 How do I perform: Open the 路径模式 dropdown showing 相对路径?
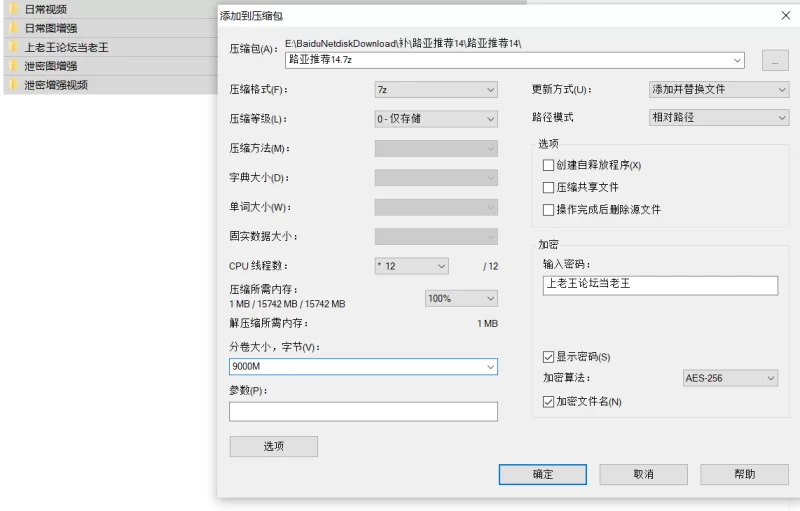pos(719,117)
